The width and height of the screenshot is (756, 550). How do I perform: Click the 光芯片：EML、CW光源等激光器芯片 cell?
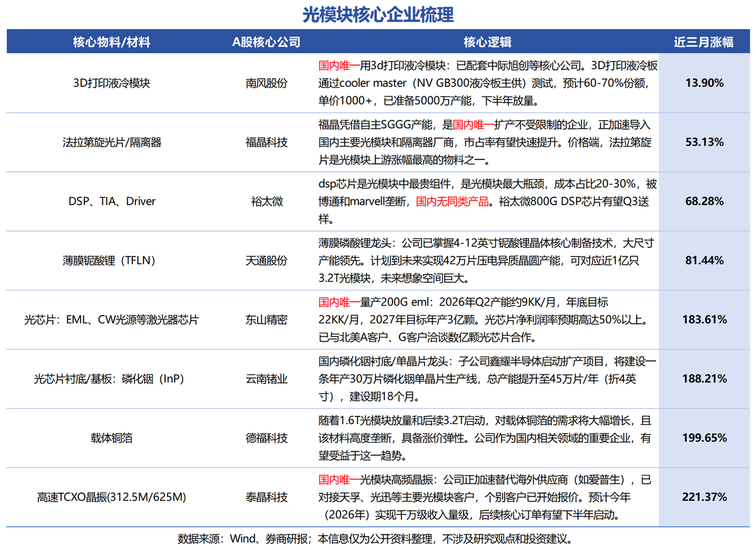click(112, 320)
